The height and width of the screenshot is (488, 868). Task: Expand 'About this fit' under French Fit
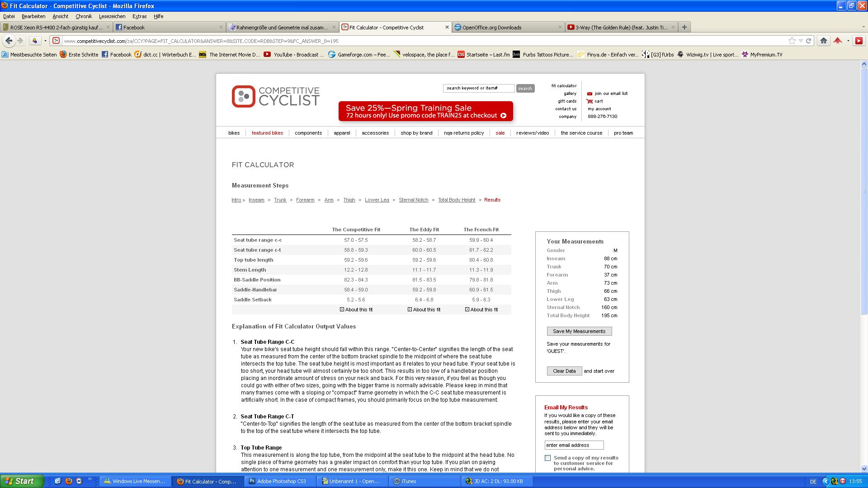481,310
